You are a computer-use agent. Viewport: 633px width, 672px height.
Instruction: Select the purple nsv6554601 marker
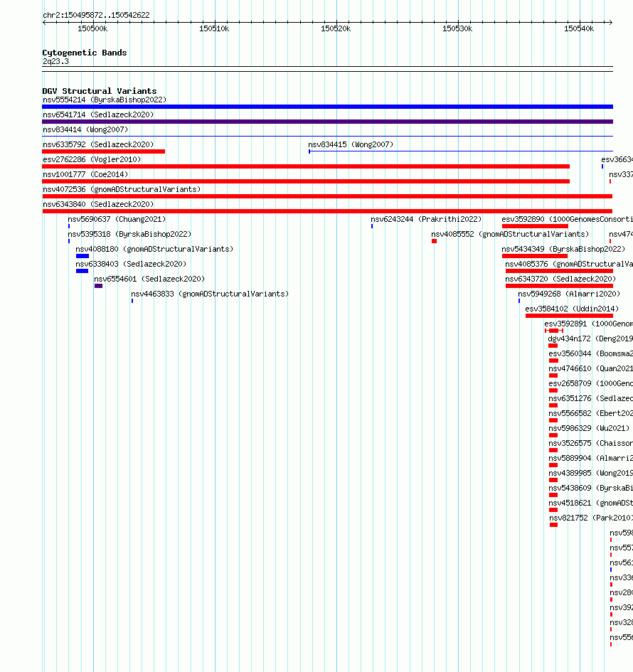pos(99,286)
